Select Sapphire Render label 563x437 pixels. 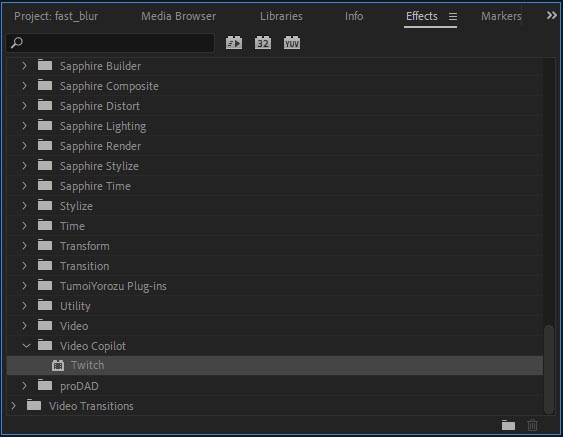point(100,147)
